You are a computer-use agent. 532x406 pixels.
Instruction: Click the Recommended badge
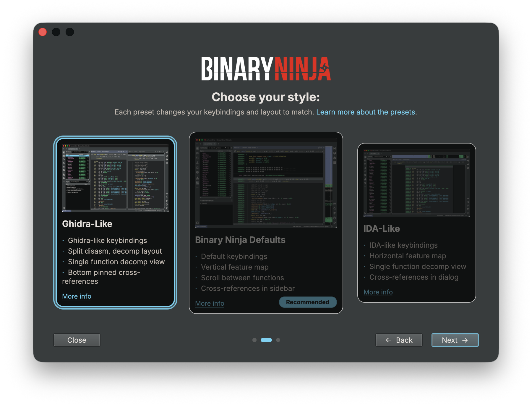[308, 302]
